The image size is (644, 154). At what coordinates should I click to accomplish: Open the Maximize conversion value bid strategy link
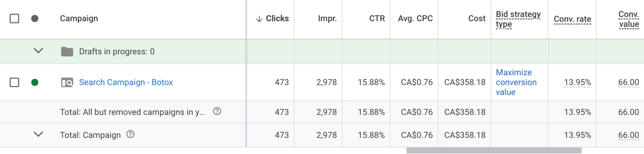pyautogui.click(x=516, y=82)
